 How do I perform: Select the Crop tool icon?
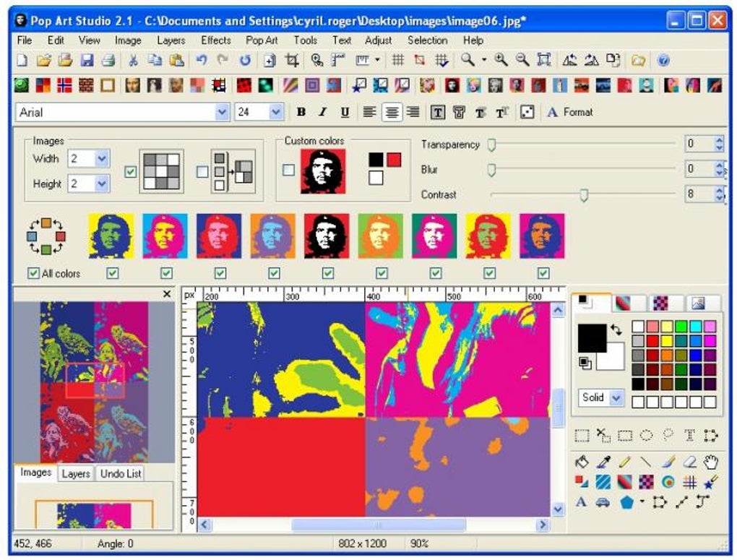[x=292, y=60]
